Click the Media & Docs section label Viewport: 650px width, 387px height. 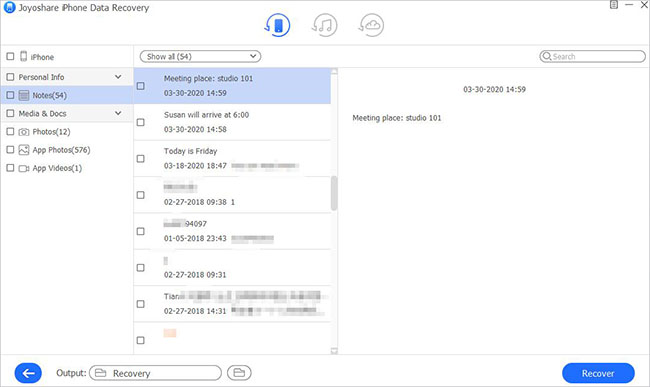click(42, 114)
